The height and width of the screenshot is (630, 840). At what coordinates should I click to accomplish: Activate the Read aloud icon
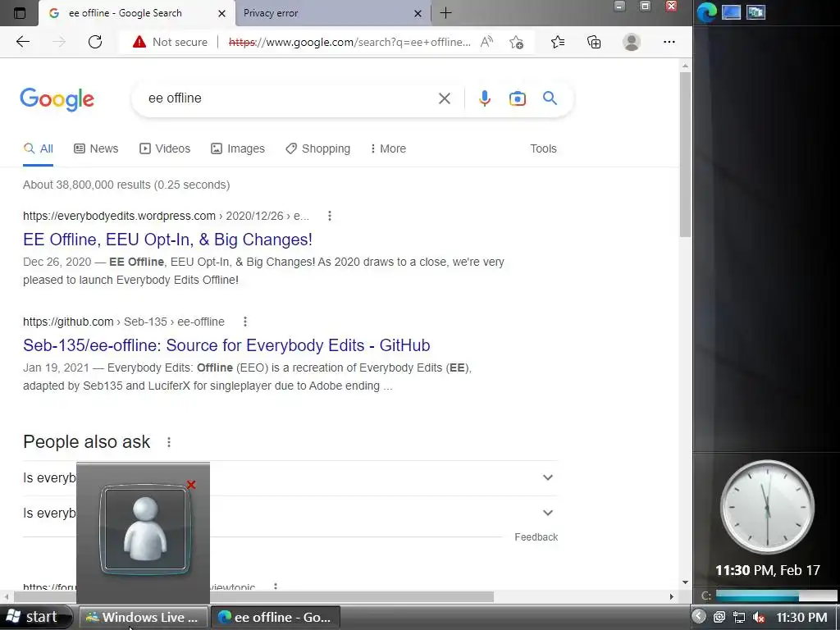tap(486, 42)
